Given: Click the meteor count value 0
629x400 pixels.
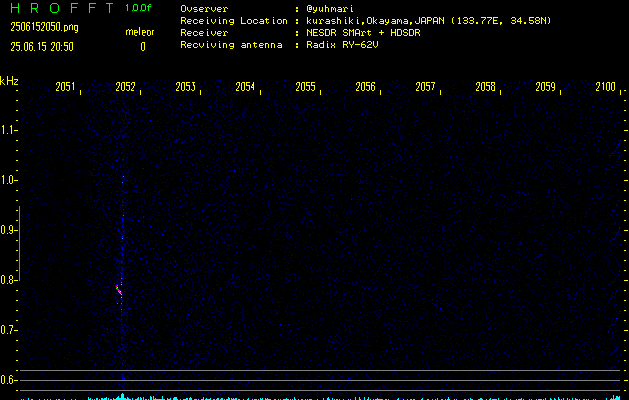Looking at the screenshot, I should pyautogui.click(x=143, y=47).
